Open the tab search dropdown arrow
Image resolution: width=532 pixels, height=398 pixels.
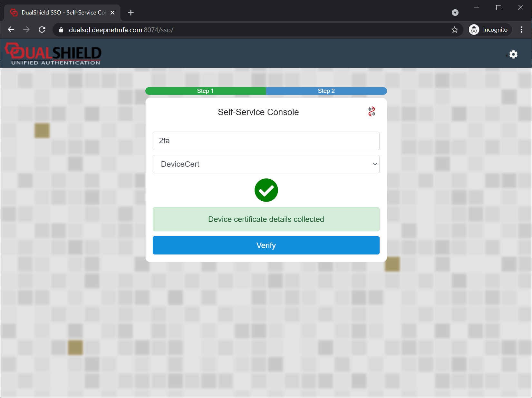point(455,13)
